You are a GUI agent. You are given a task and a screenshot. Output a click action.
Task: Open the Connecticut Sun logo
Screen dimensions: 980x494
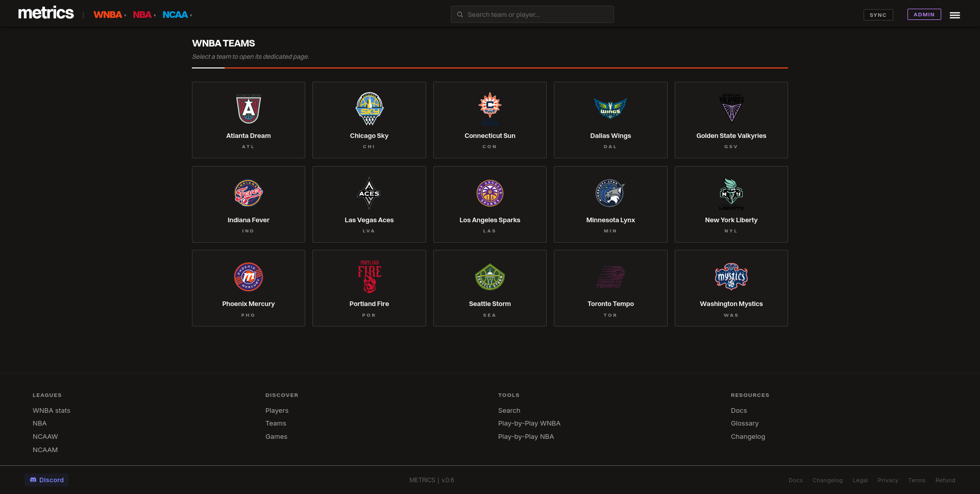[x=490, y=108]
